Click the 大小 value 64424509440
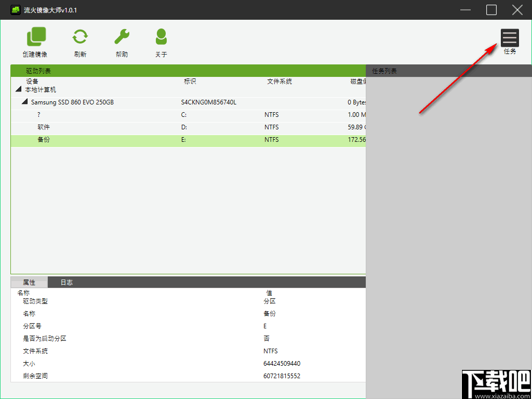This screenshot has height=399, width=532. (x=282, y=364)
